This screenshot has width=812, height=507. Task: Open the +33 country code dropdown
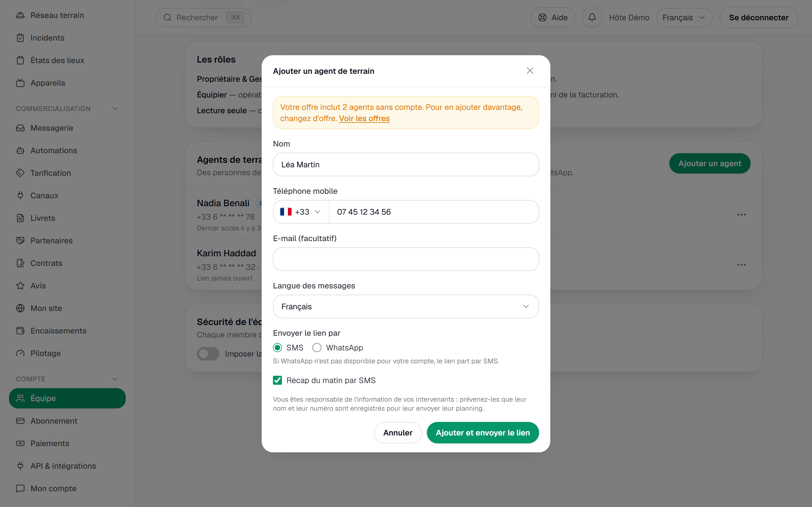[x=301, y=212]
